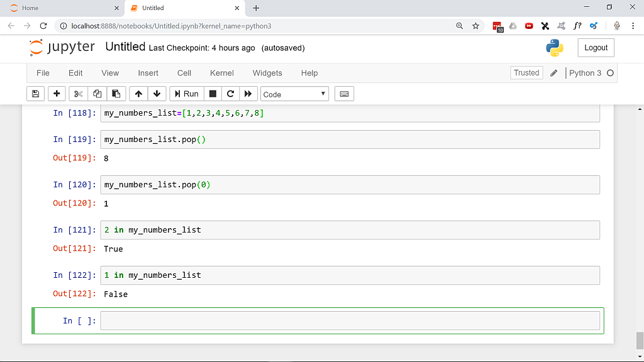This screenshot has height=362, width=644.
Task: Move the selected cell down
Action: point(157,94)
